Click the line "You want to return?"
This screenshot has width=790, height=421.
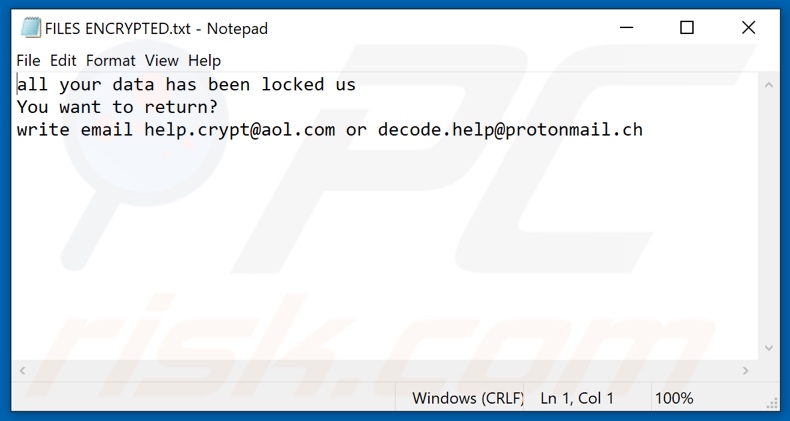point(117,107)
